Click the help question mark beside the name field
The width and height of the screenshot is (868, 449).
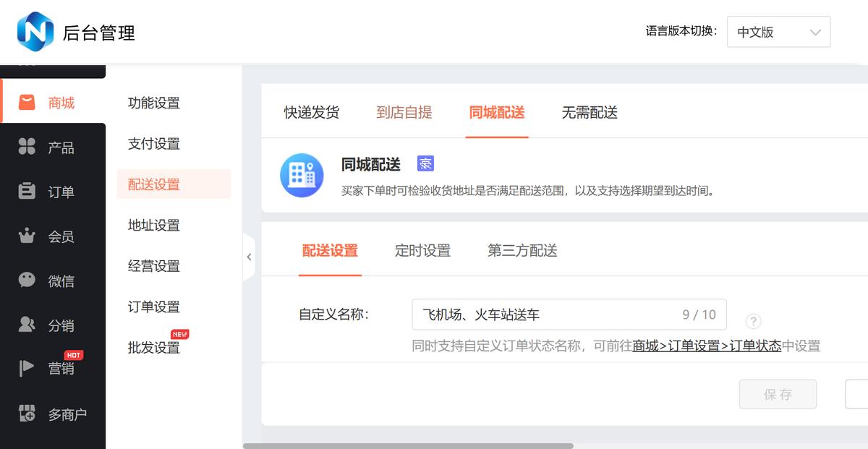[x=754, y=321]
